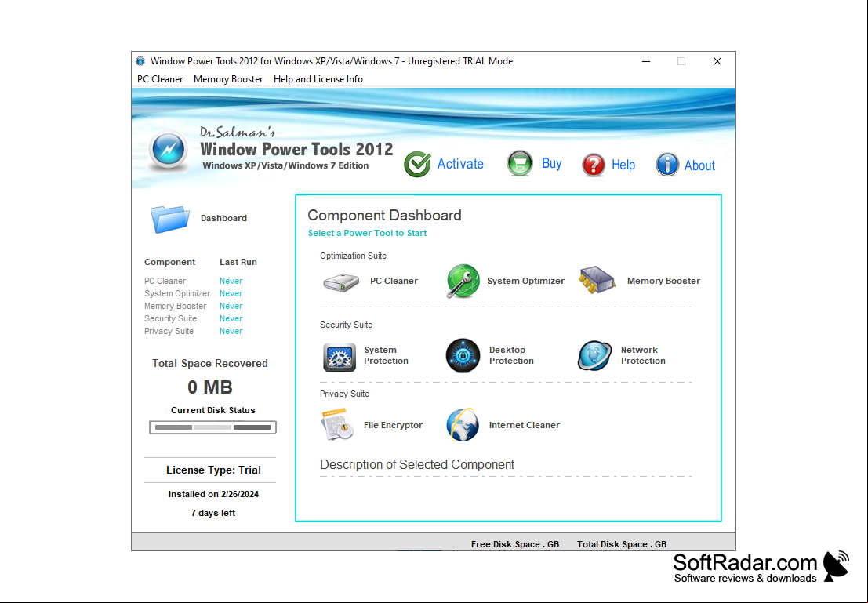The width and height of the screenshot is (868, 603).
Task: Click the 0 MB space recovered value
Action: coord(210,387)
